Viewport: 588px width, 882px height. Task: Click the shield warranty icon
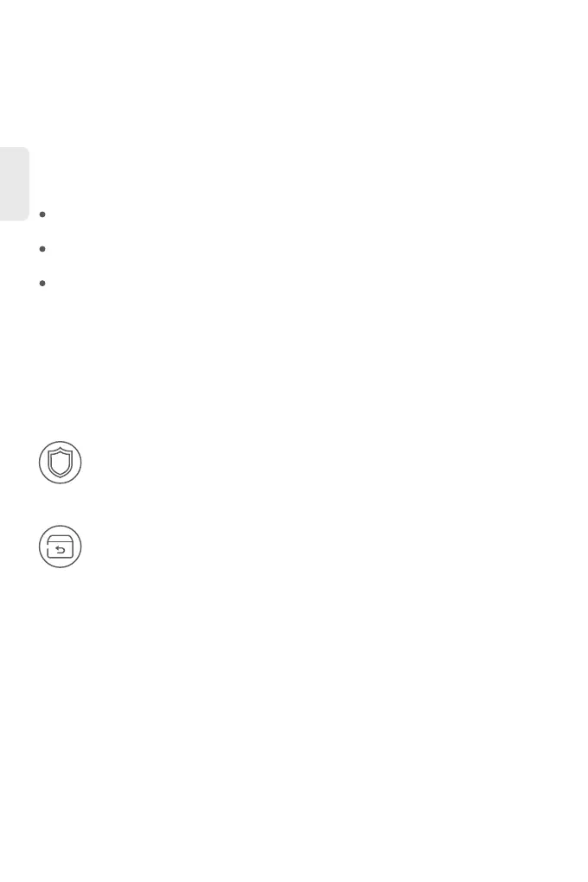point(61,463)
